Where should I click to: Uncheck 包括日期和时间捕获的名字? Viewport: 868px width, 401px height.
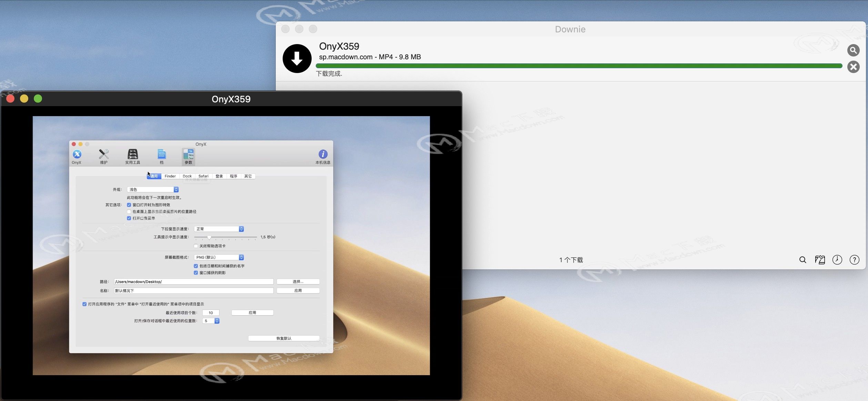click(x=196, y=266)
